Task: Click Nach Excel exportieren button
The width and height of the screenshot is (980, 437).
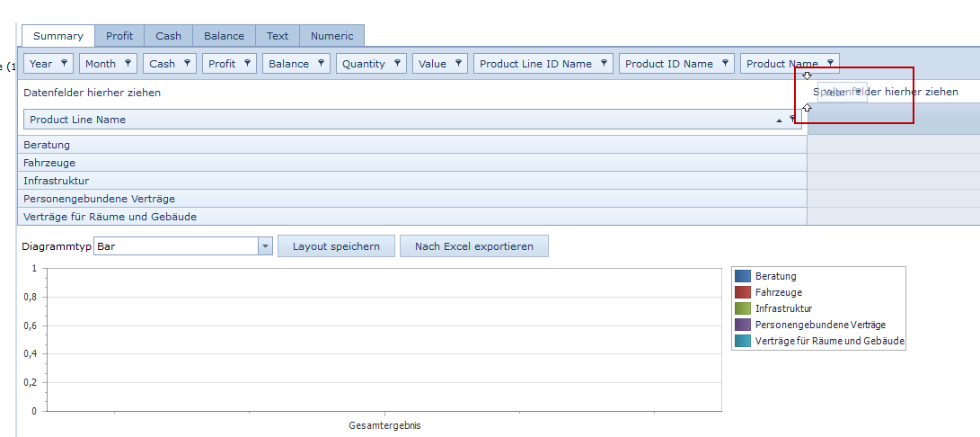Action: [473, 246]
